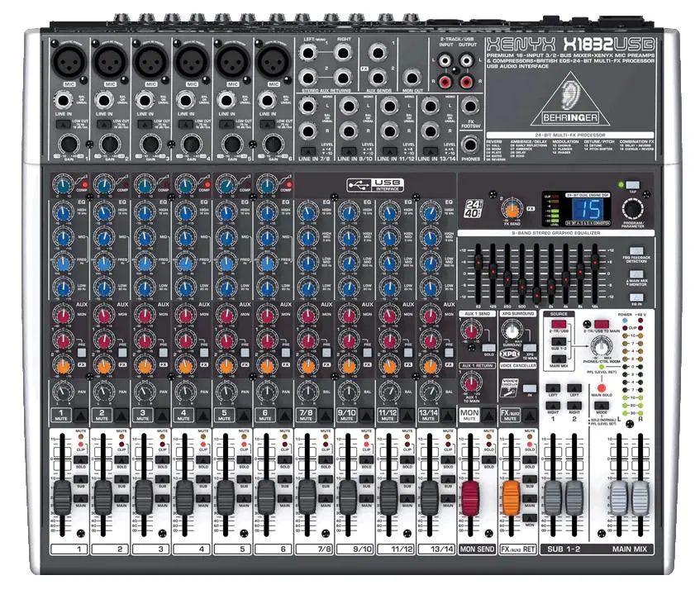This screenshot has height=599, width=700.
Task: Toggle the channel 3 PRE button
Action: 164,353
